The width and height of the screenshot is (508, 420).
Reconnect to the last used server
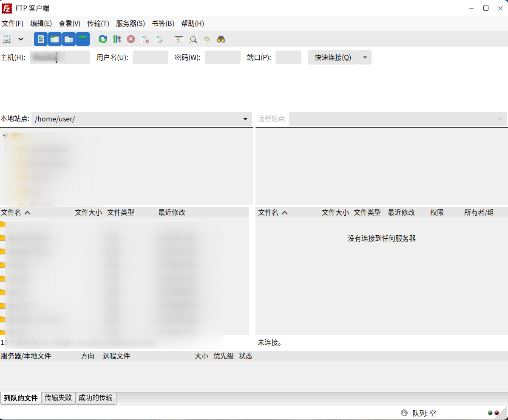[x=159, y=39]
